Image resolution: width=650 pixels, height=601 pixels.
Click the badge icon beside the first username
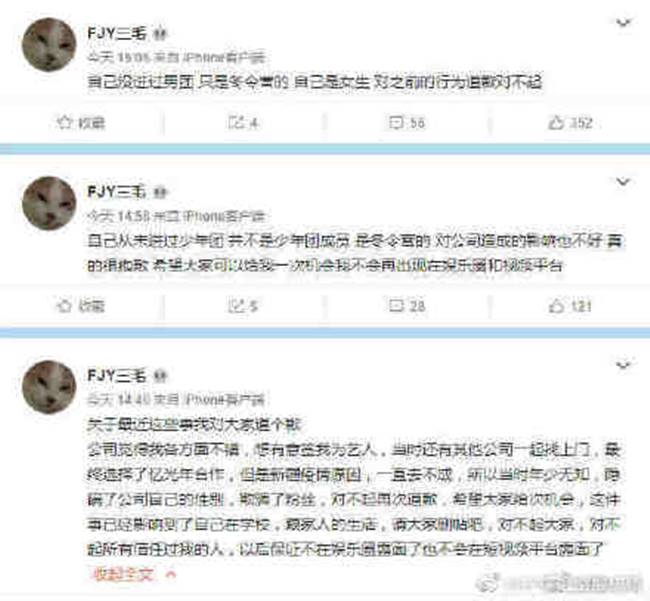160,34
